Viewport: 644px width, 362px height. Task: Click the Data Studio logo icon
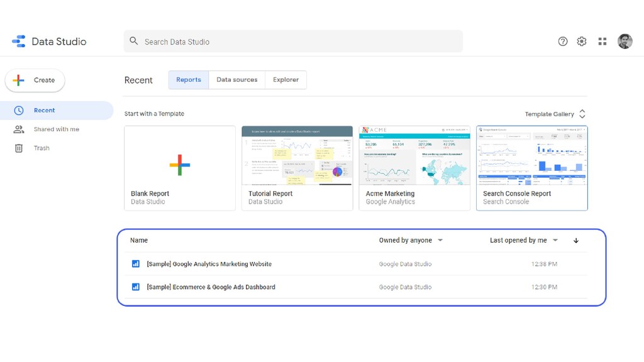coord(18,41)
